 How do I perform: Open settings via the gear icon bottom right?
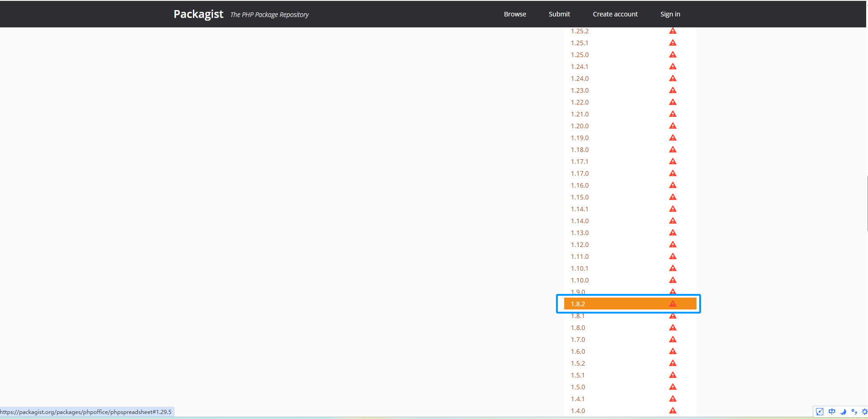tap(865, 412)
